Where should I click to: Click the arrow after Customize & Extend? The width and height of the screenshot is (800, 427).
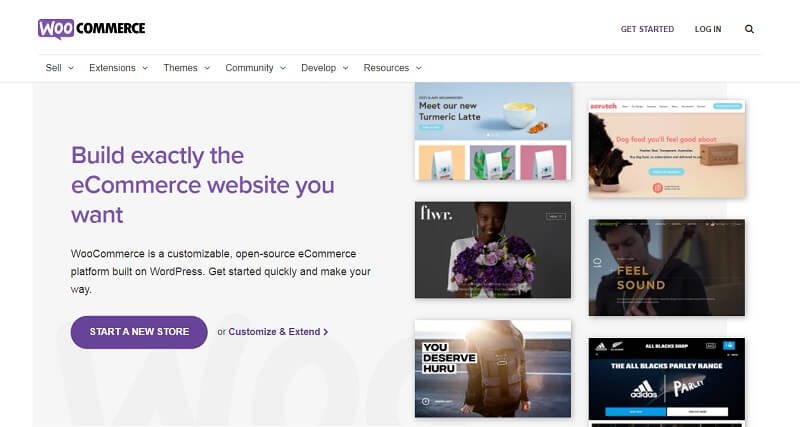click(326, 332)
